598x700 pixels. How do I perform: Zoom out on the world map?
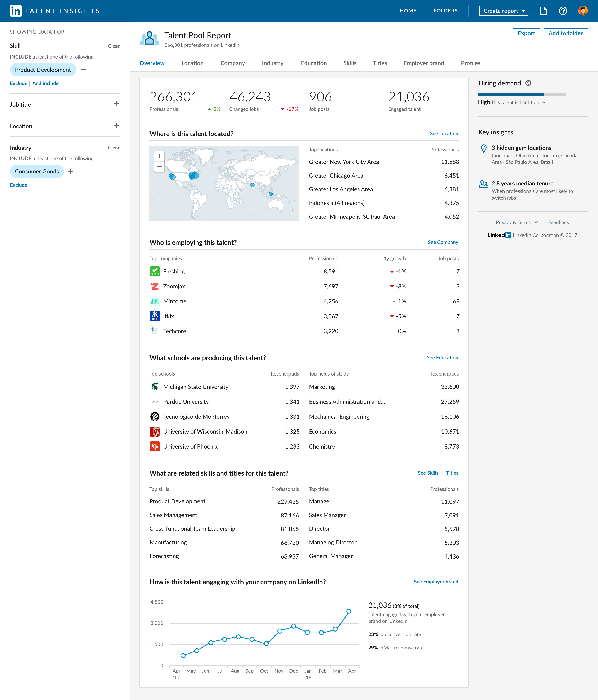pyautogui.click(x=159, y=167)
